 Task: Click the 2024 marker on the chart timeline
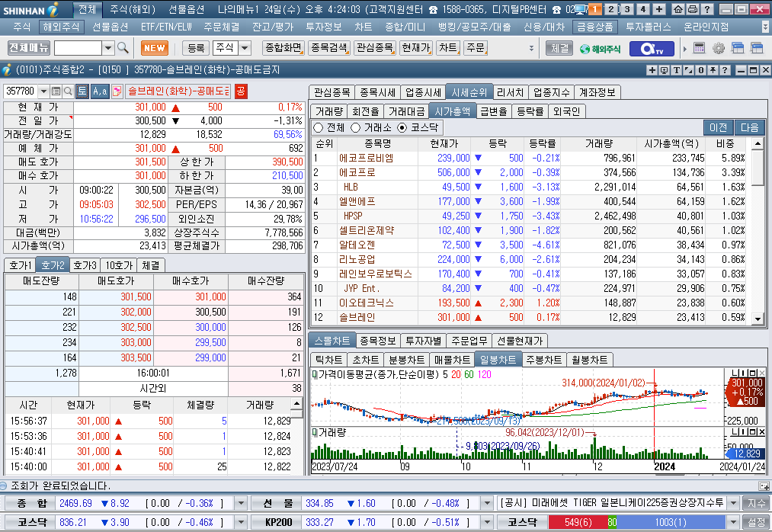pyautogui.click(x=665, y=466)
